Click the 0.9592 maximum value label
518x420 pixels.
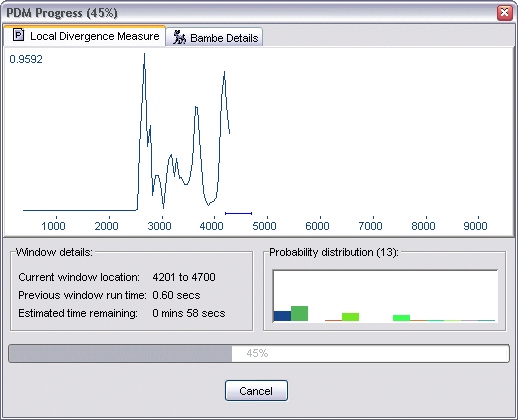click(x=26, y=59)
